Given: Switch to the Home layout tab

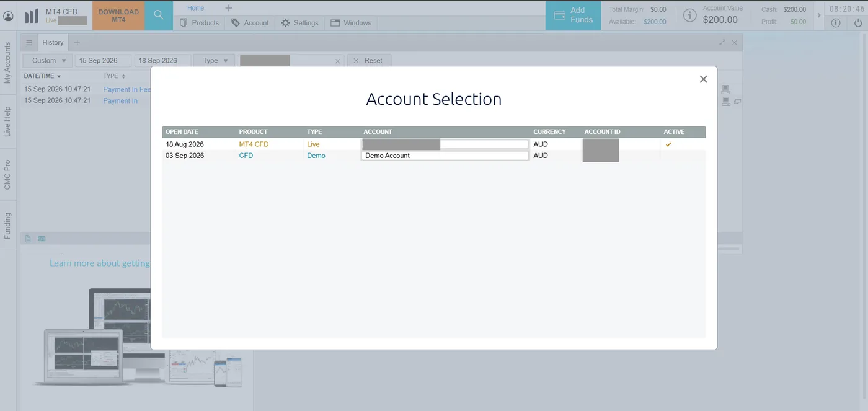Looking at the screenshot, I should point(195,8).
